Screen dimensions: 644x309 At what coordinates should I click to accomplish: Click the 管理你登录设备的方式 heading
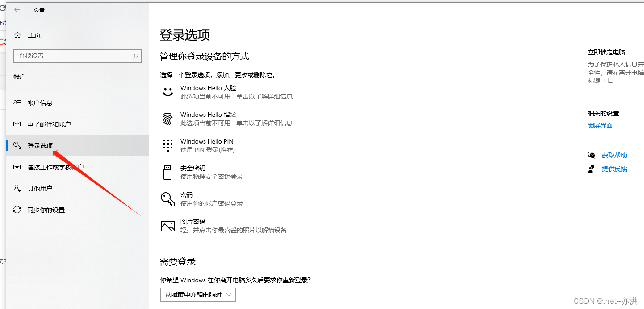point(205,56)
